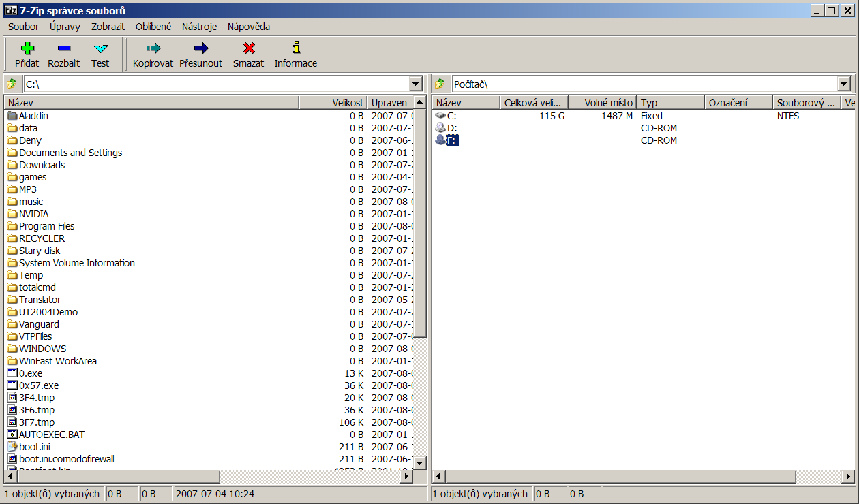This screenshot has height=504, width=859.
Task: Click the Rozbalit (extract) blue minus icon
Action: pos(64,48)
